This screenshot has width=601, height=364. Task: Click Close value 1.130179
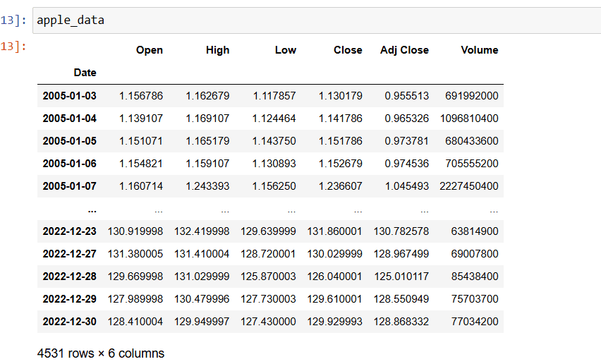(x=341, y=96)
